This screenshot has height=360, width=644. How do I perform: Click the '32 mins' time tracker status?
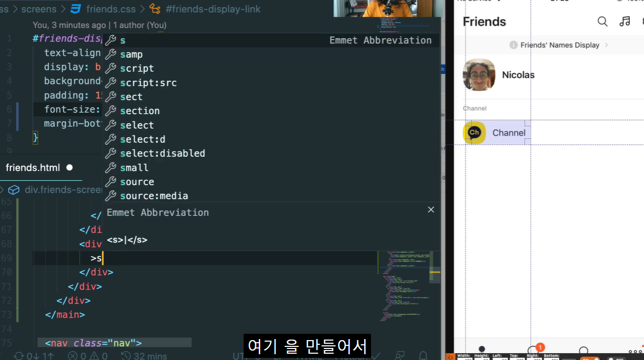click(x=144, y=356)
